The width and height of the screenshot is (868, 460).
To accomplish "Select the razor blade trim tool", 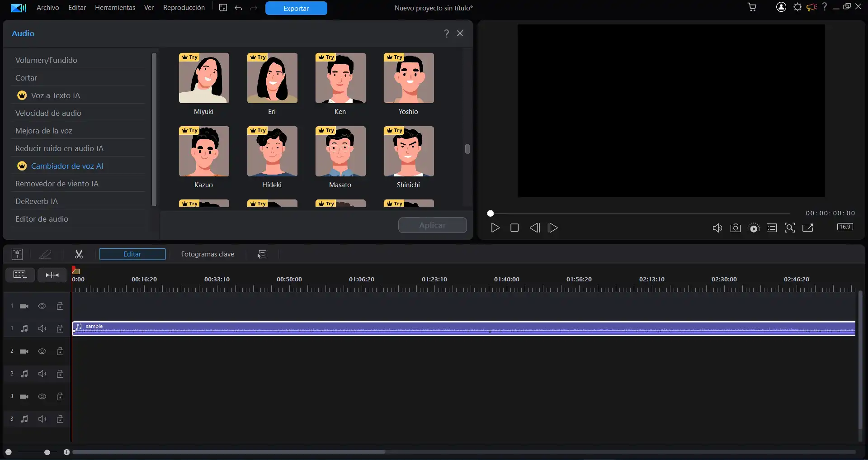I will [x=45, y=254].
